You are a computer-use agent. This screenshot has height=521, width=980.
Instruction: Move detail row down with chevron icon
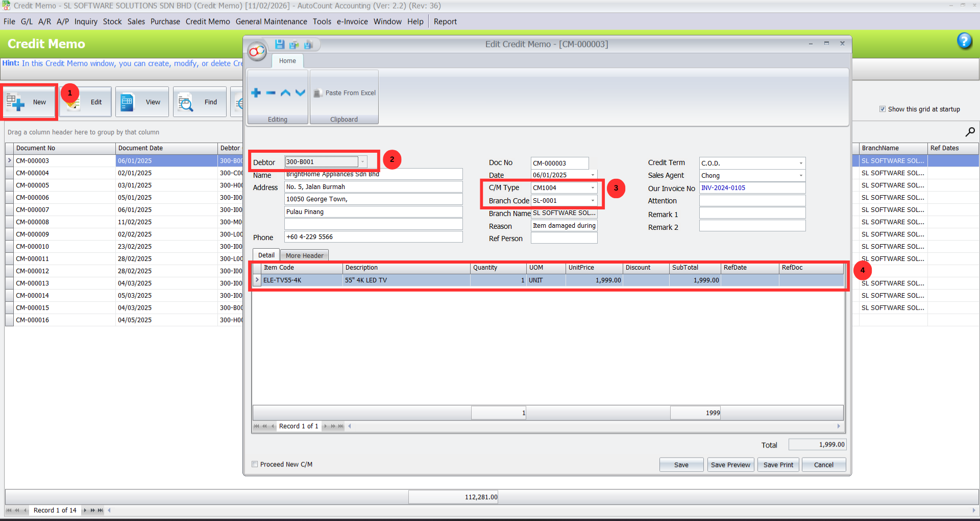point(300,92)
